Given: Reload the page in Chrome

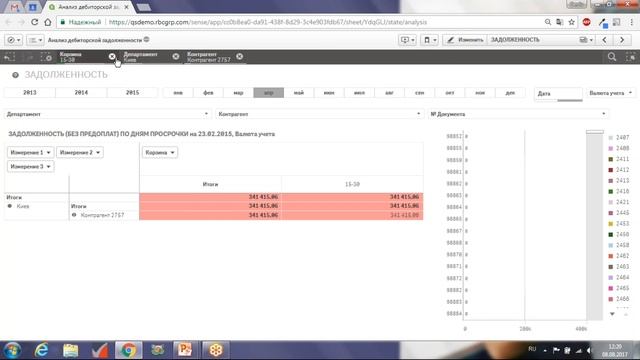Looking at the screenshot, I should [x=35, y=22].
